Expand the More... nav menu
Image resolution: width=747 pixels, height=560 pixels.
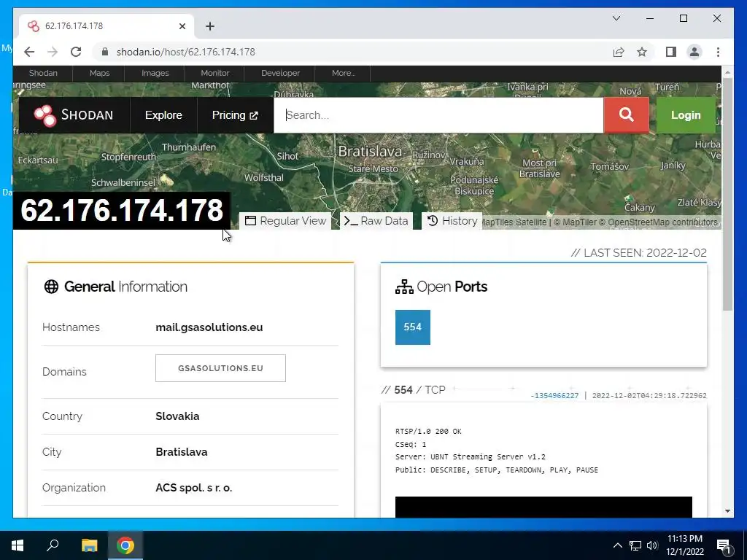(344, 74)
